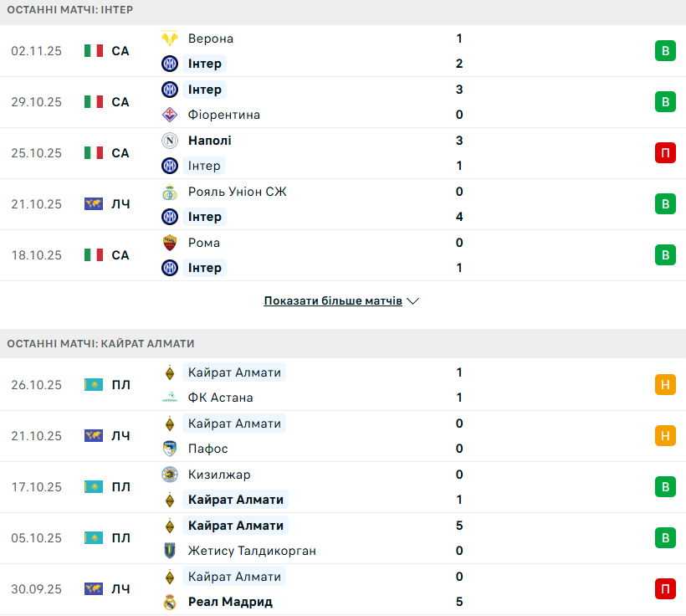This screenshot has height=616, width=686.
Task: Click green win badge for Verona match
Action: [665, 51]
